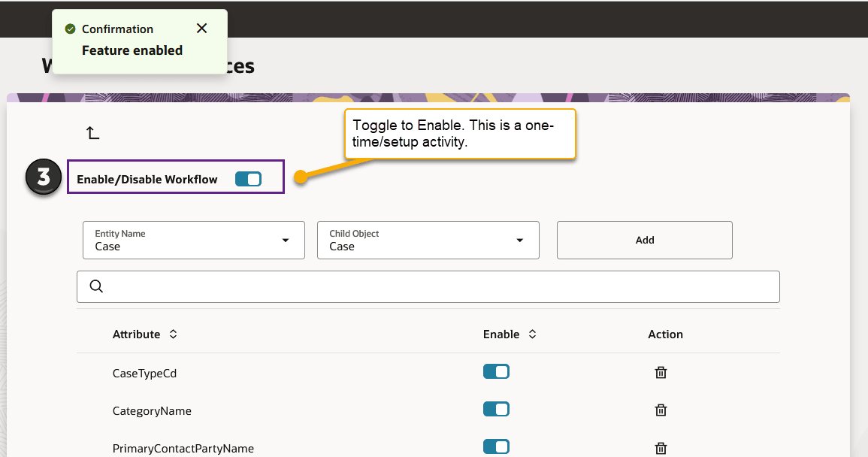Toggle the Enable/Disable Workflow switch
The width and height of the screenshot is (868, 457).
(x=248, y=179)
